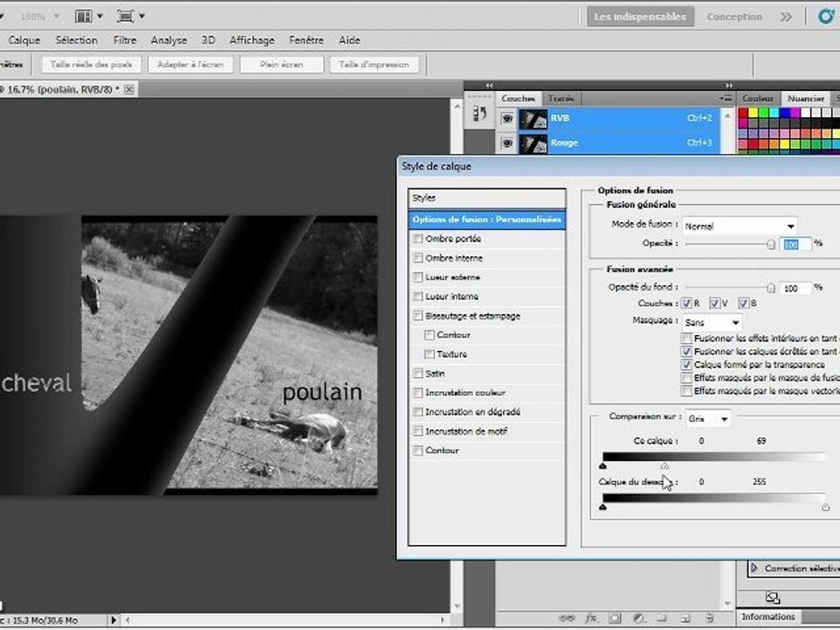Select Options de fusion : Personnalisées

[486, 219]
